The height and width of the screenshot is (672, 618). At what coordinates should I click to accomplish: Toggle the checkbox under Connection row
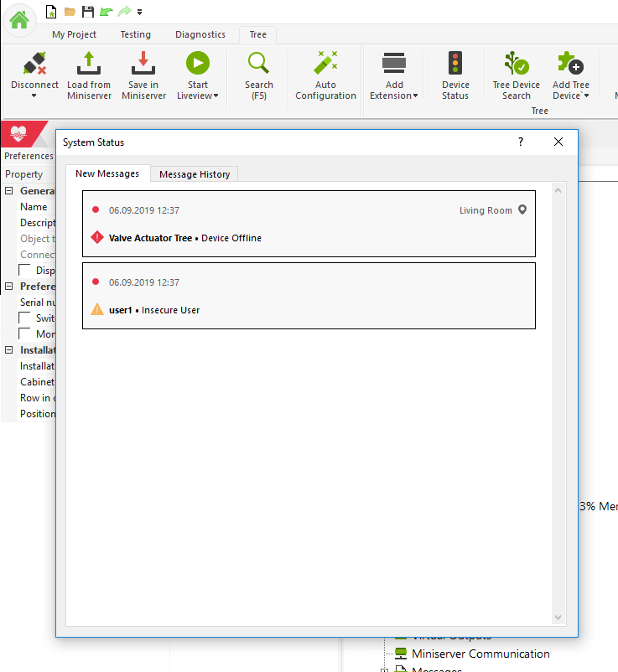pyautogui.click(x=25, y=271)
